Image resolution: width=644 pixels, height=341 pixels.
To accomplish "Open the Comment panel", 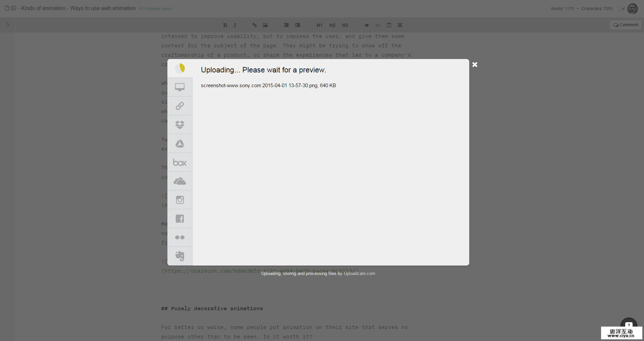I will click(x=626, y=25).
